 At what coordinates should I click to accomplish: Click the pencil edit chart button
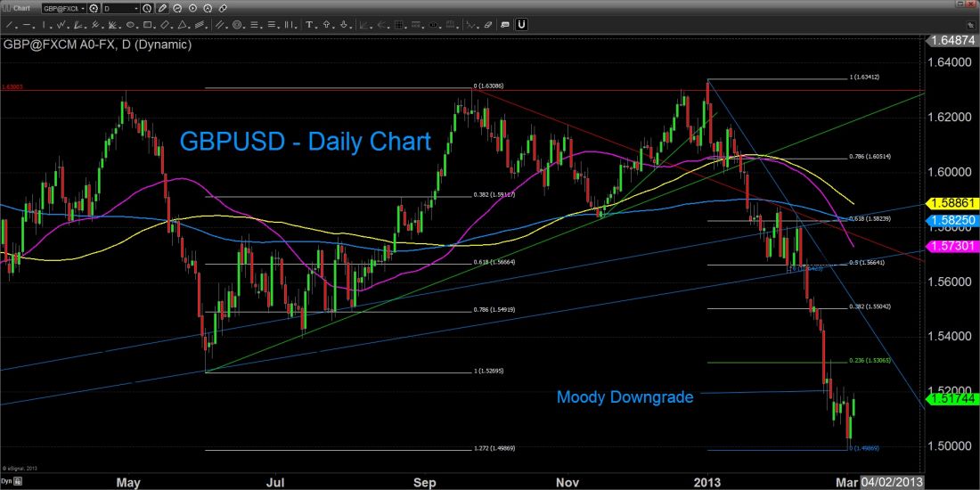161,9
